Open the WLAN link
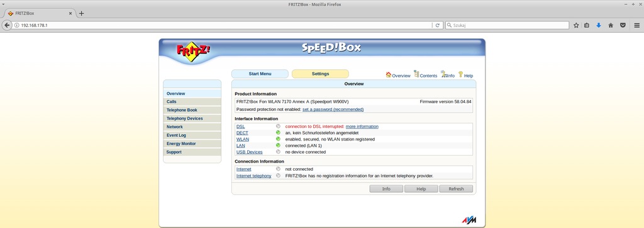Viewport: 644px width, 228px height. pos(243,139)
